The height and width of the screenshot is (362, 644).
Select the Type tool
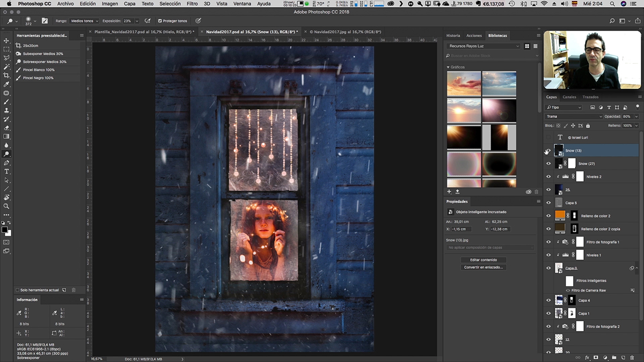[x=6, y=171]
